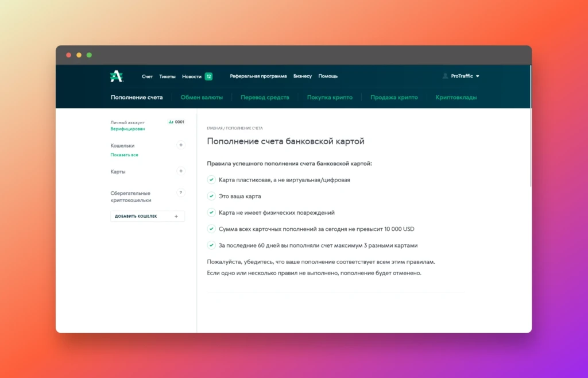Click the green maximize window button
588x378 pixels.
[x=89, y=55]
